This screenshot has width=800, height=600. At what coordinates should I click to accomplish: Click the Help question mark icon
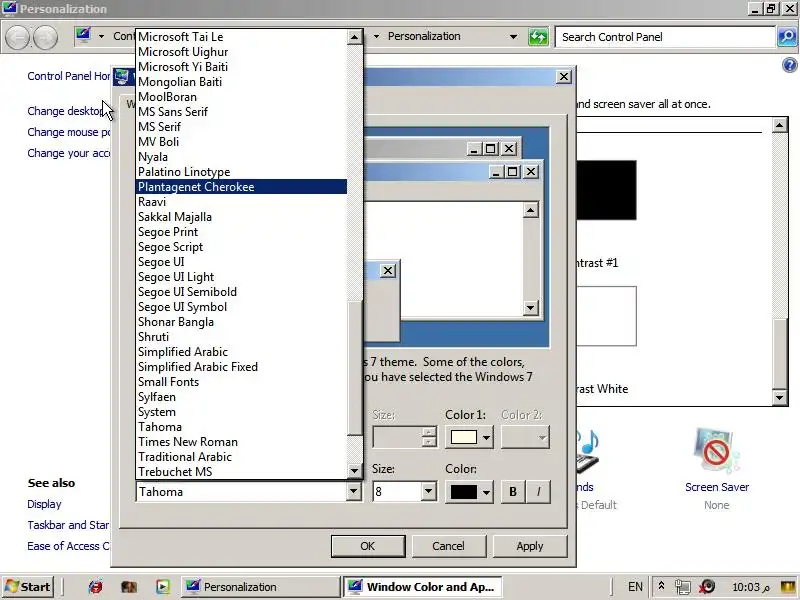tap(789, 65)
